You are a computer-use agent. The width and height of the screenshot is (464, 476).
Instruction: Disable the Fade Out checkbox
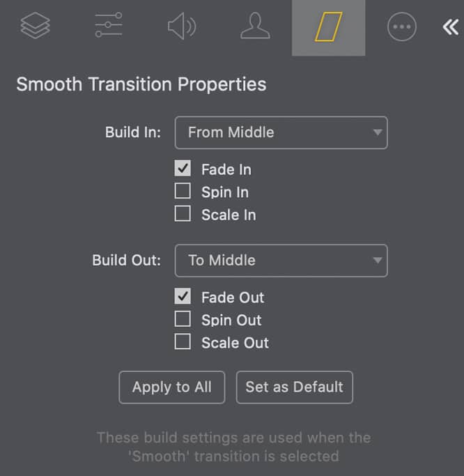tap(183, 297)
